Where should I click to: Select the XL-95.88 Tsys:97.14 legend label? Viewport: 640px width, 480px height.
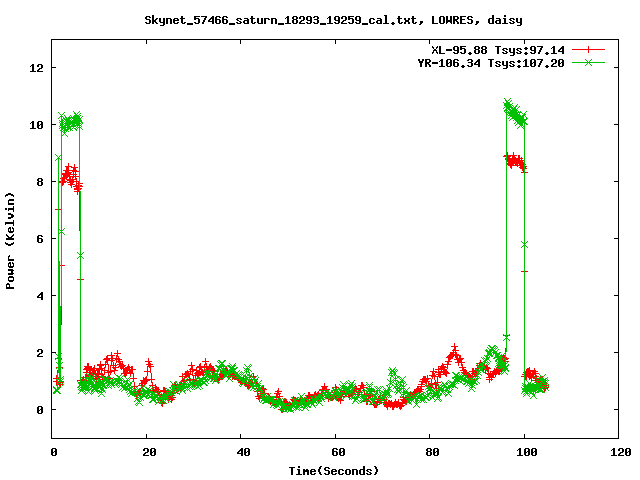coord(498,50)
